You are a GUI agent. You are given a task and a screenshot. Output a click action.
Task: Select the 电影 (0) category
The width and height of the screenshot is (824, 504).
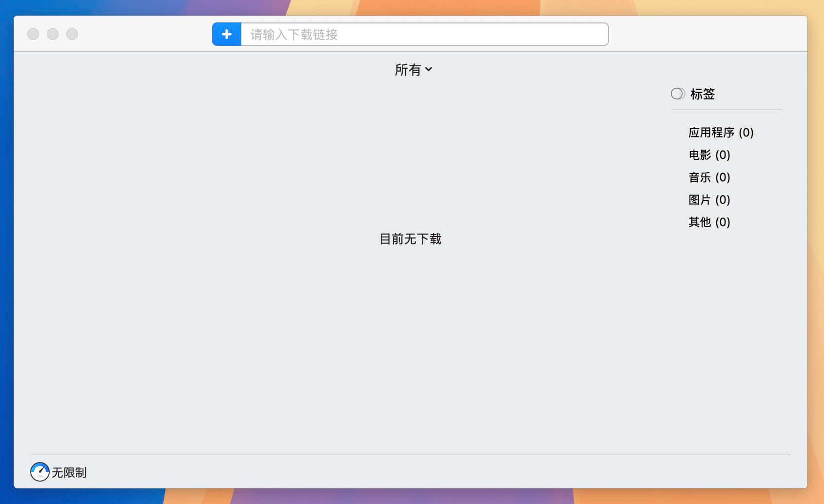click(x=709, y=155)
